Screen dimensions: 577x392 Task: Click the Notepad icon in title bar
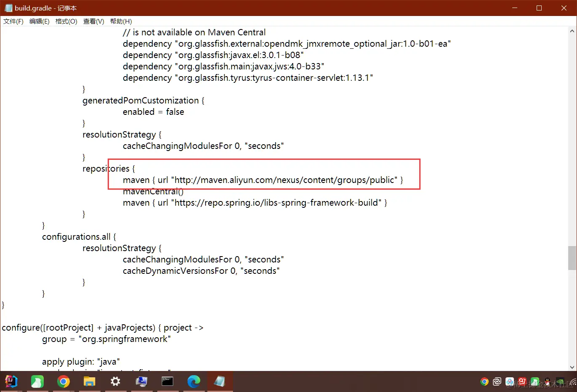pos(8,8)
